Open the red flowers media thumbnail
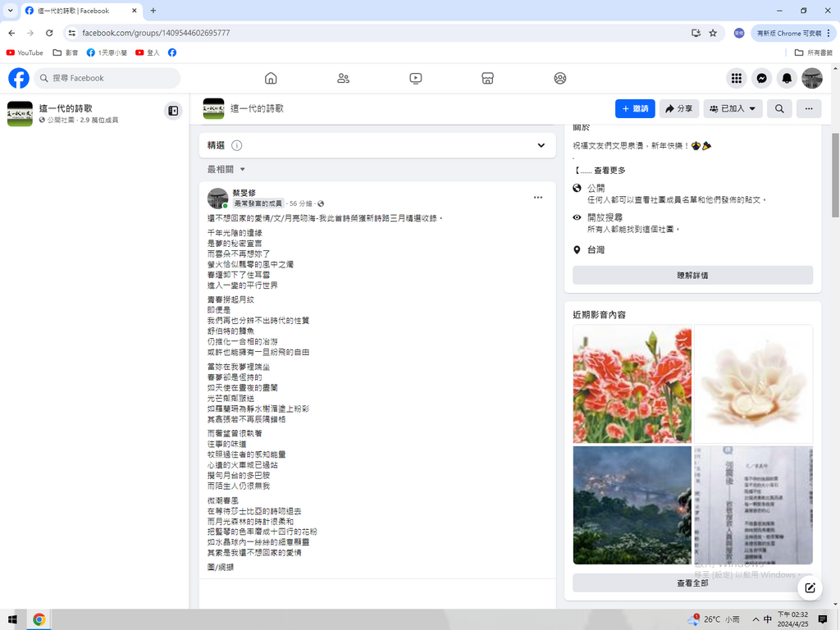The width and height of the screenshot is (840, 630). coord(632,384)
